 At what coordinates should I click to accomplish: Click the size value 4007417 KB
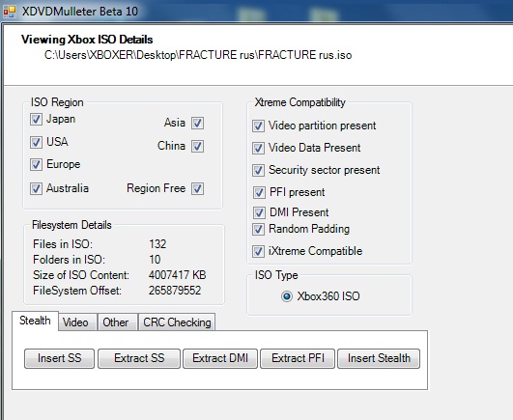click(x=178, y=275)
